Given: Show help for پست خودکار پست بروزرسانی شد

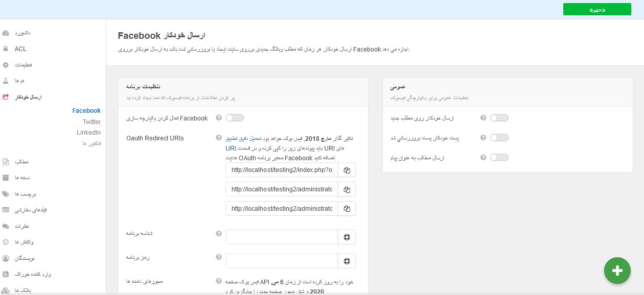Looking at the screenshot, I should point(483,138).
